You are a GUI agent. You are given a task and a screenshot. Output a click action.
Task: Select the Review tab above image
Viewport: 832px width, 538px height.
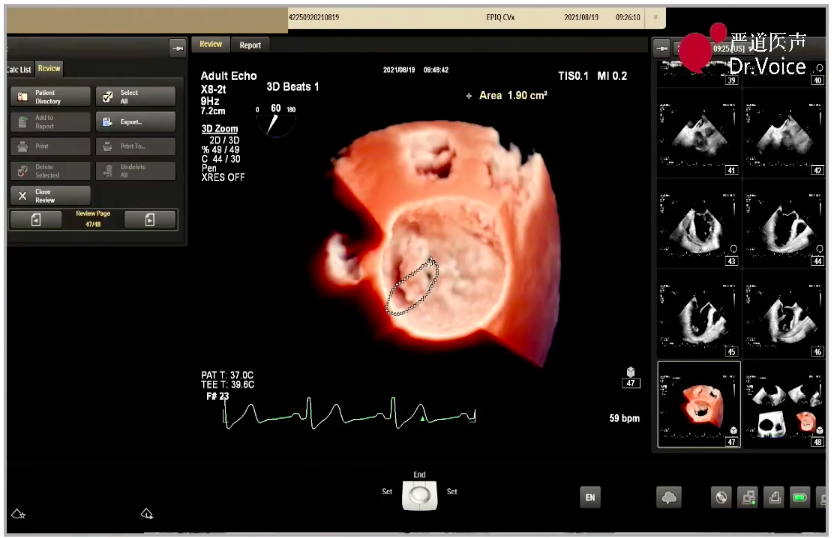point(211,45)
